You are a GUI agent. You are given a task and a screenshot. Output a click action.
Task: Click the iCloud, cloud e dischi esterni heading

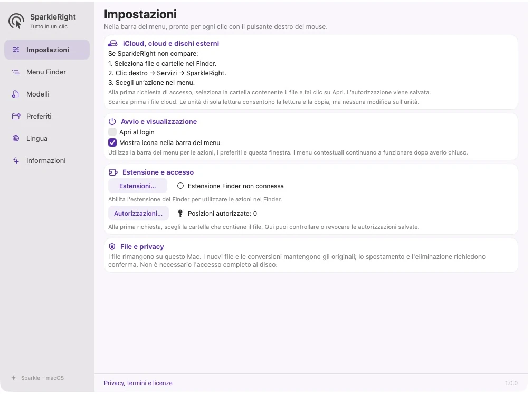pyautogui.click(x=171, y=43)
